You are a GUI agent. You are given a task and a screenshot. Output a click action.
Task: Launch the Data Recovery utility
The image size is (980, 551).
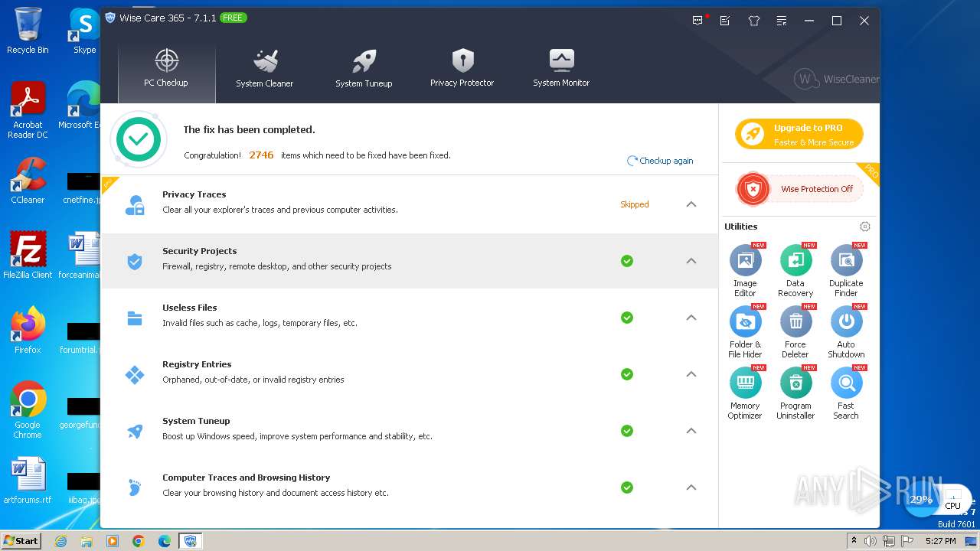[795, 271]
